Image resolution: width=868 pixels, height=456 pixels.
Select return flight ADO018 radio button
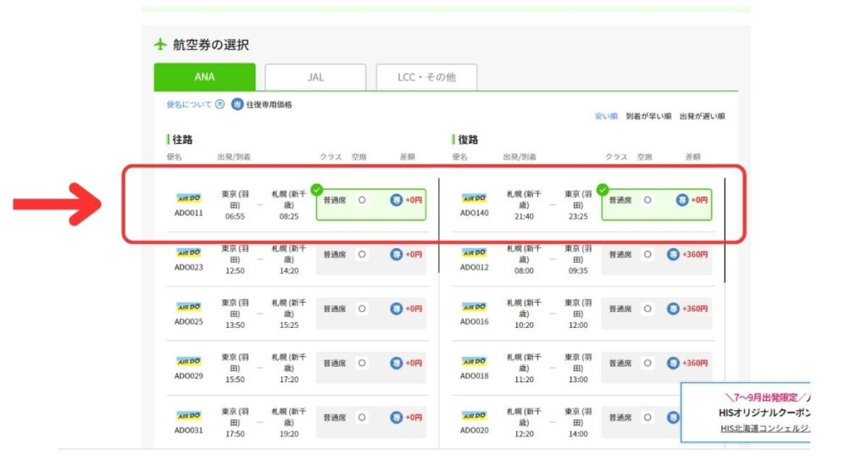[647, 363]
